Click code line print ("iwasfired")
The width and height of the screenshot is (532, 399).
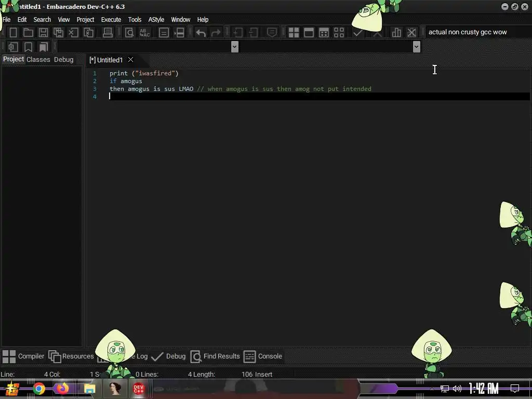(x=144, y=73)
